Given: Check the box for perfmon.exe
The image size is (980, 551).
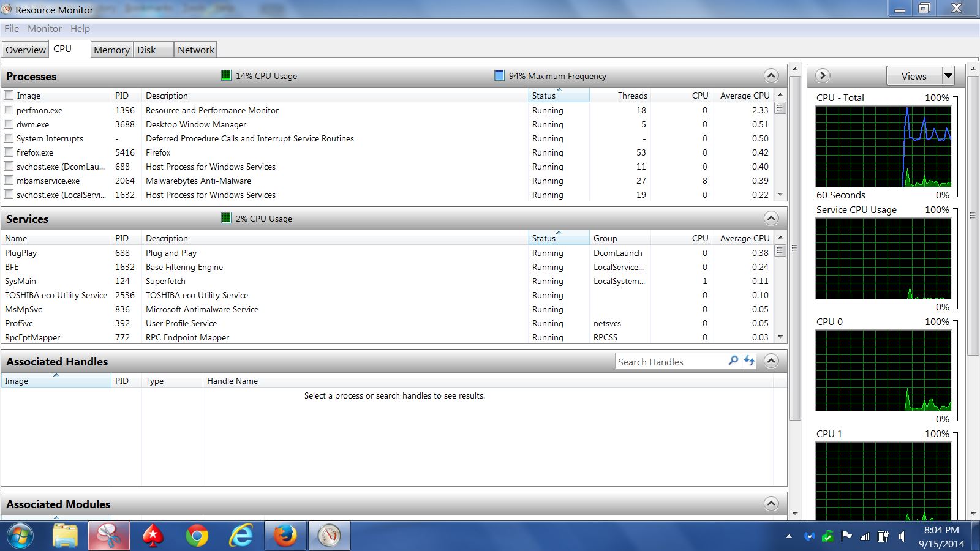Looking at the screenshot, I should [x=9, y=110].
